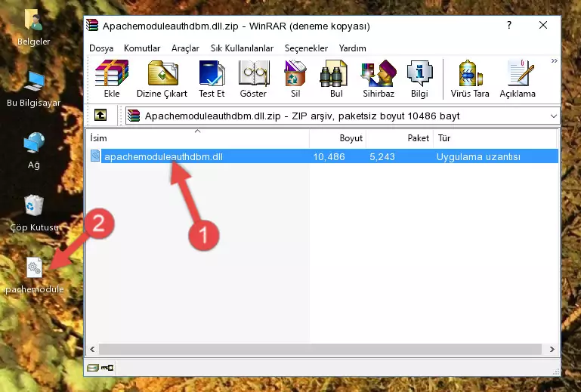The height and width of the screenshot is (392, 581).
Task: Go up one folder level
Action: point(100,116)
